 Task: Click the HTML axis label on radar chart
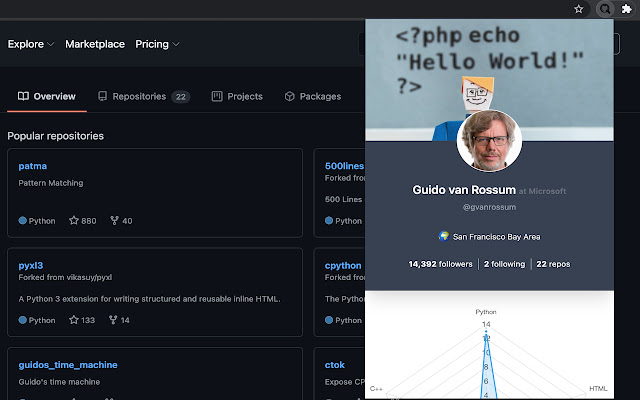598,389
